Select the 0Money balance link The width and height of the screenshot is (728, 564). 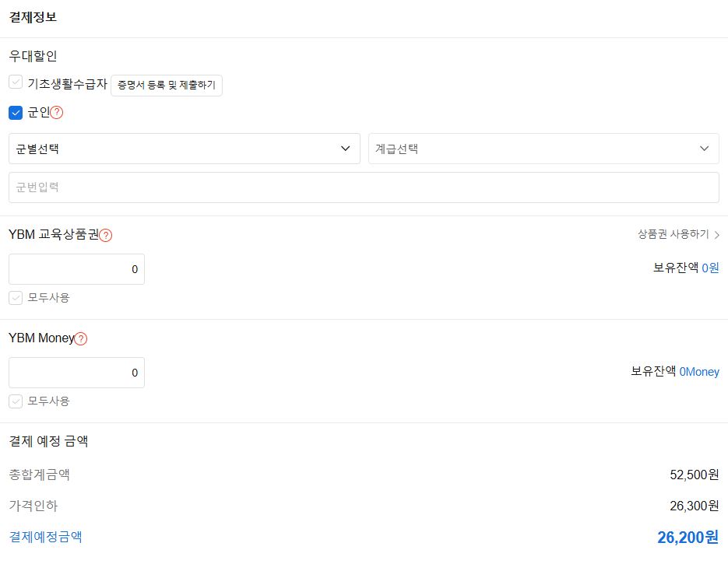coord(698,371)
